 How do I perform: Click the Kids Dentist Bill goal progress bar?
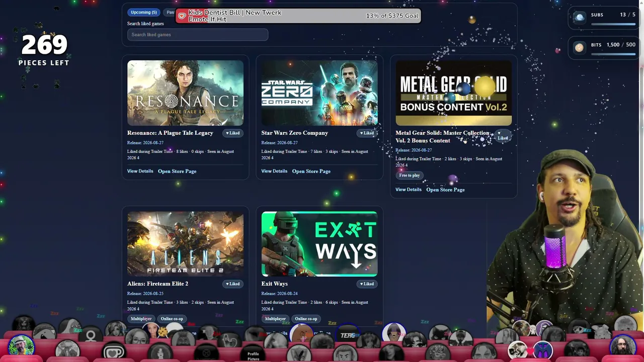click(x=298, y=16)
